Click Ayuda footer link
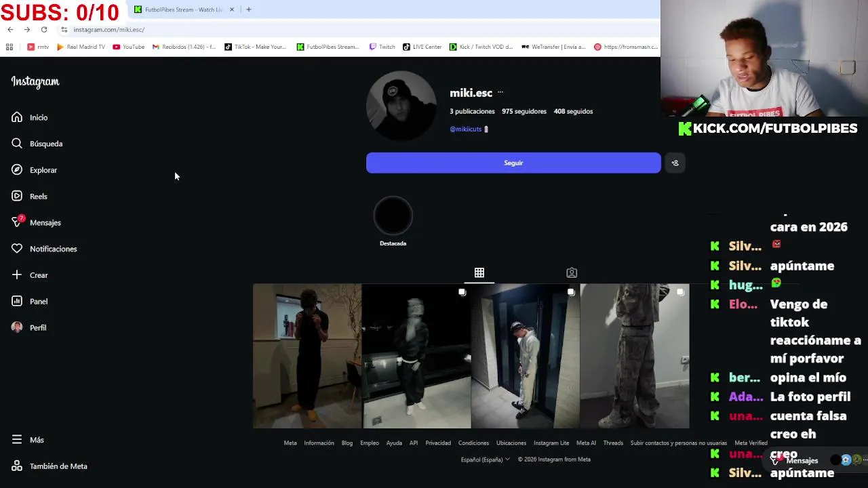Image resolution: width=868 pixels, height=488 pixels. point(394,443)
